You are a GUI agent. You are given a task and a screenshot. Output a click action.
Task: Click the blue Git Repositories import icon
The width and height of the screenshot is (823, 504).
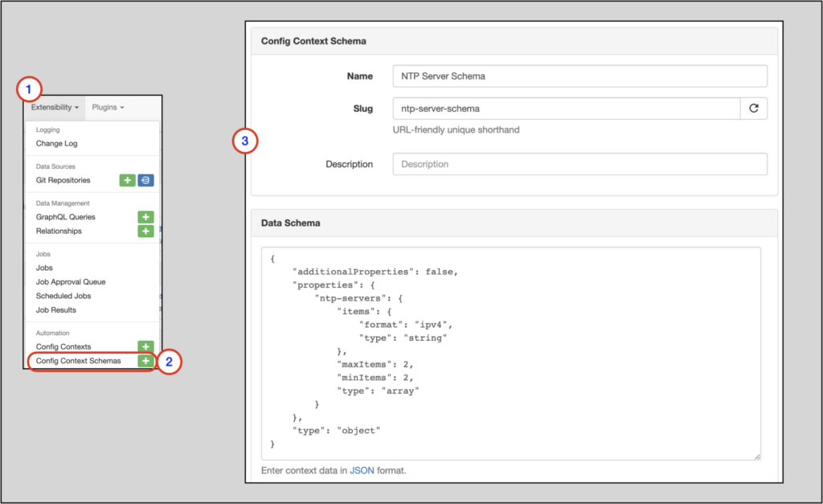(x=146, y=180)
